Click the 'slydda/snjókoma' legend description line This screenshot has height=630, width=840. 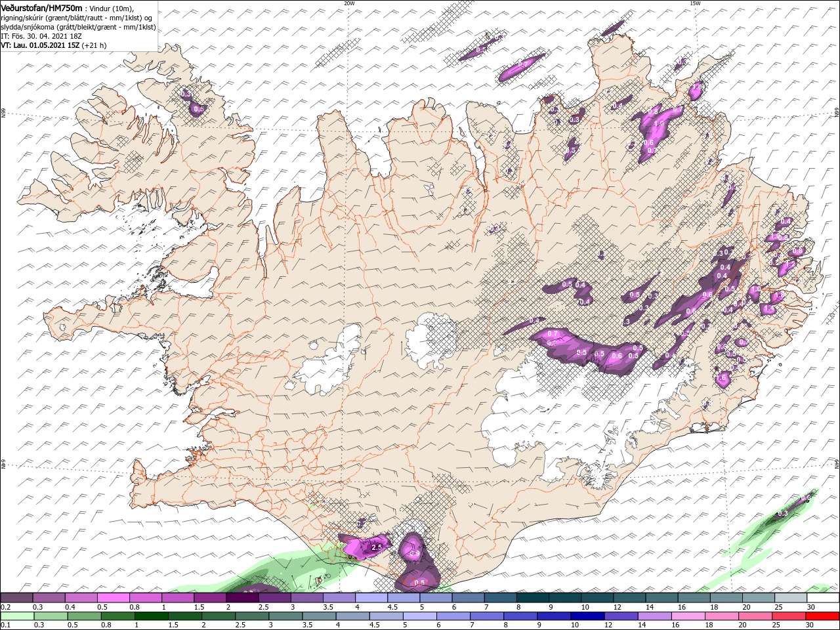pos(78,27)
